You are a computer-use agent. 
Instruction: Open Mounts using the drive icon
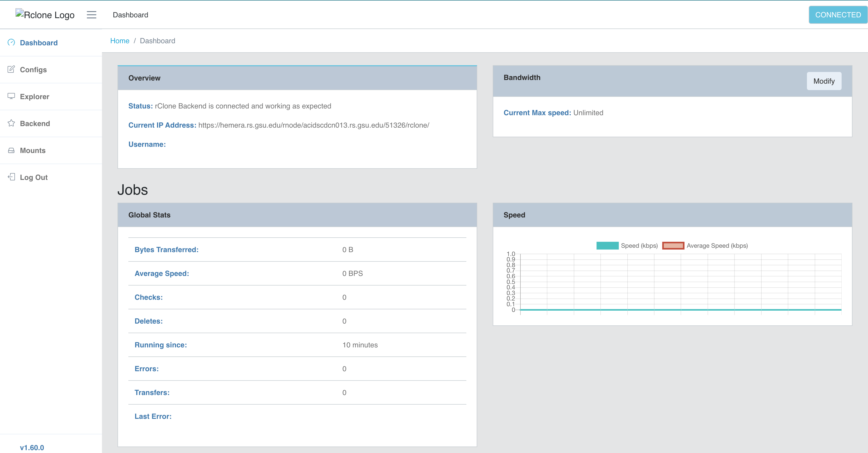(x=11, y=150)
